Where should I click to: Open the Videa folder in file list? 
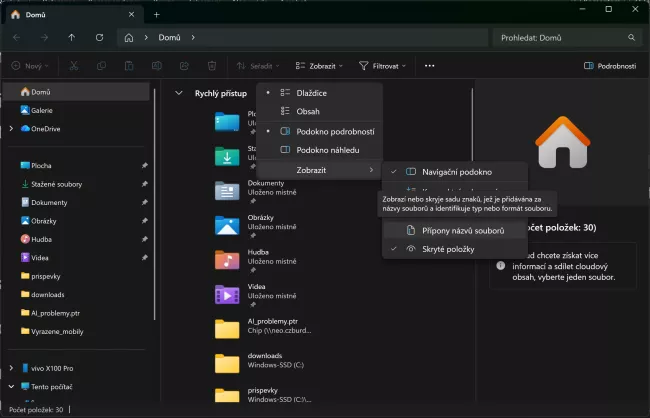pyautogui.click(x=258, y=288)
